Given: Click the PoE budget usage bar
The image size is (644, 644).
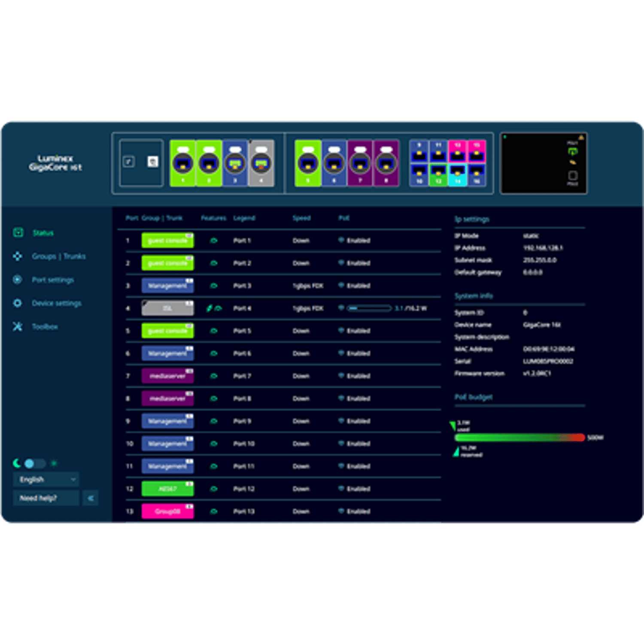Looking at the screenshot, I should (x=519, y=437).
